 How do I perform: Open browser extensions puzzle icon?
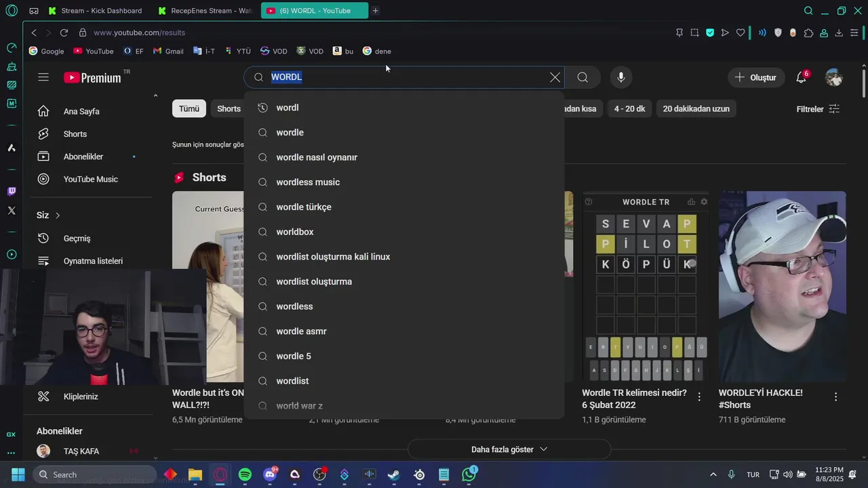(x=808, y=33)
